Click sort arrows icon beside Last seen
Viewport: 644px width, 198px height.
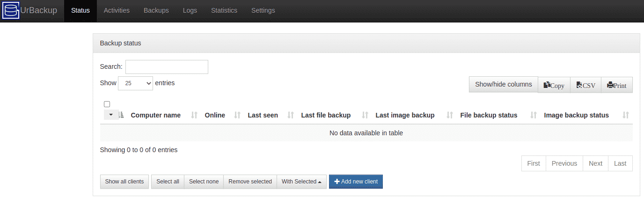click(x=291, y=115)
